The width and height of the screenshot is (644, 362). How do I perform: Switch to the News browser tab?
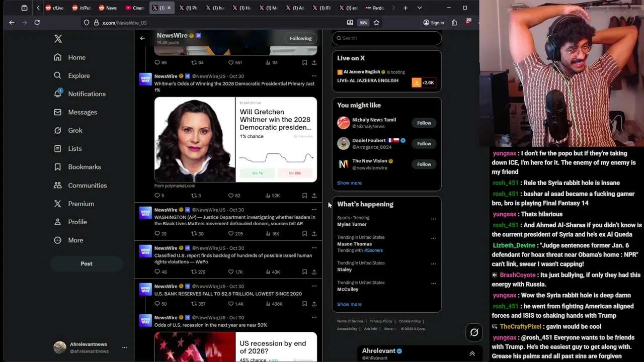click(x=108, y=8)
